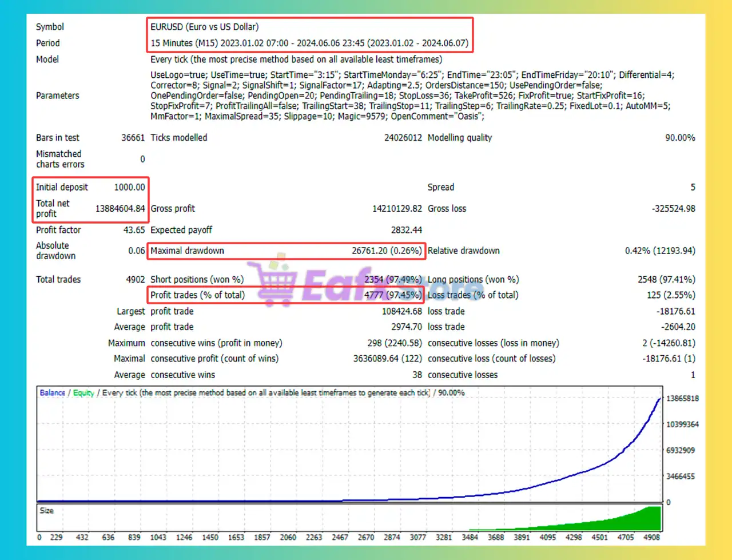
Task: Click the Modelling quality 90.00% value
Action: (x=679, y=138)
